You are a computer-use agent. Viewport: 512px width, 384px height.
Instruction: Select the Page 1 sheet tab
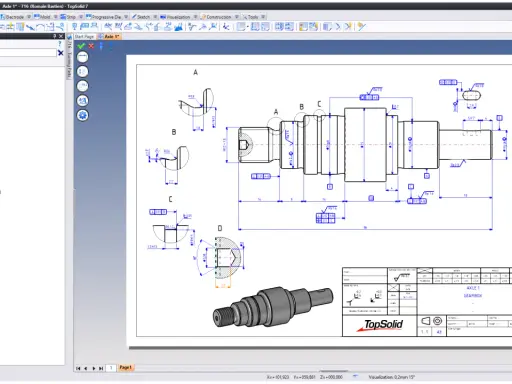tap(125, 368)
